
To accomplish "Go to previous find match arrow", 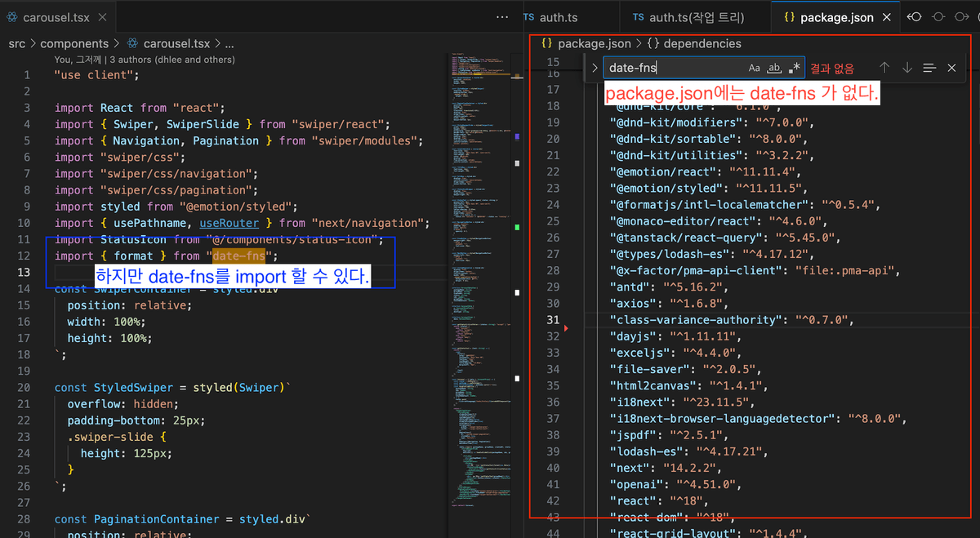I will pyautogui.click(x=884, y=68).
